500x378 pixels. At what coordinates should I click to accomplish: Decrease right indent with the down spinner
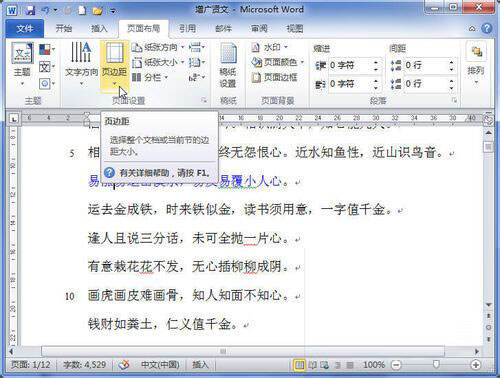(x=376, y=87)
